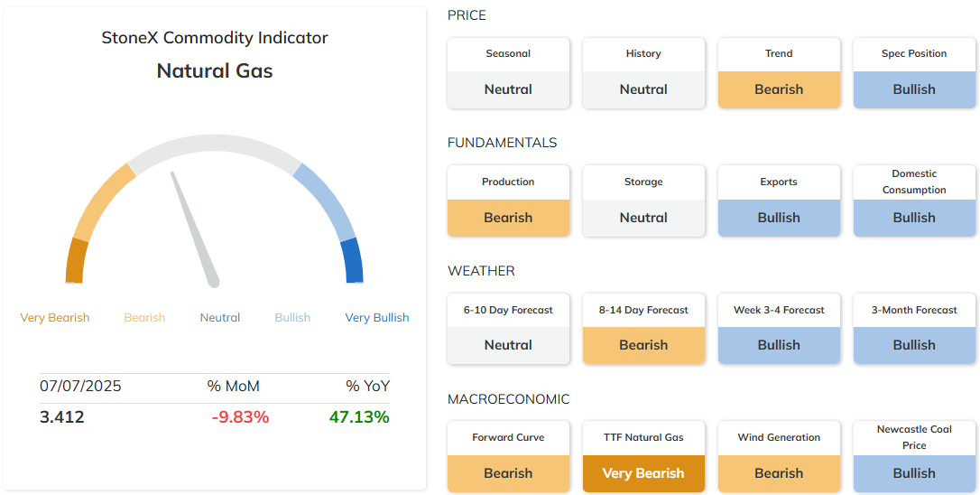Click the price value 3.412
The height and width of the screenshot is (495, 980).
coord(62,416)
